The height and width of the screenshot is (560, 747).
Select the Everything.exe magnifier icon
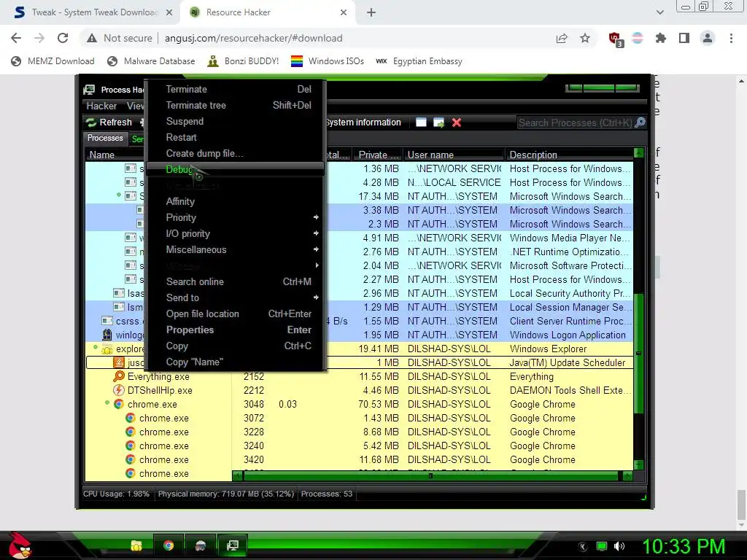click(119, 376)
